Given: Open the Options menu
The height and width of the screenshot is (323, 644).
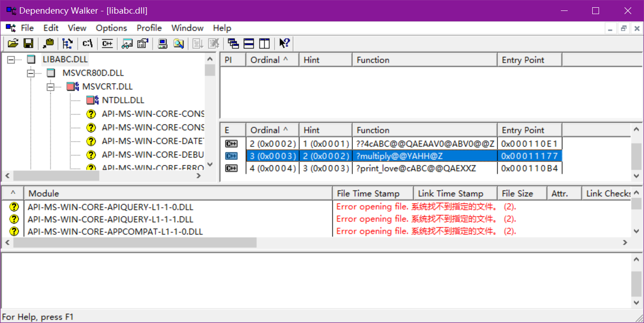Looking at the screenshot, I should point(111,28).
